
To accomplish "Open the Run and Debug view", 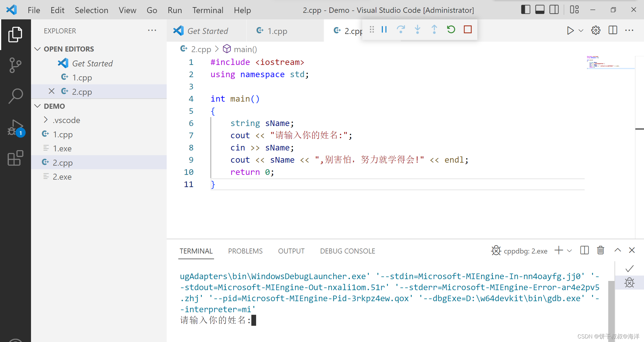I will (x=15, y=128).
